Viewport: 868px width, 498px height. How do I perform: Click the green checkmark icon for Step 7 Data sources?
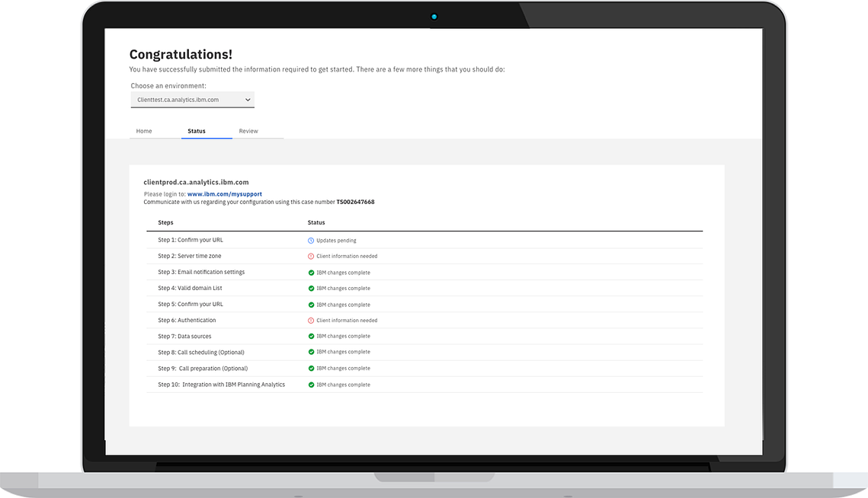tap(311, 337)
